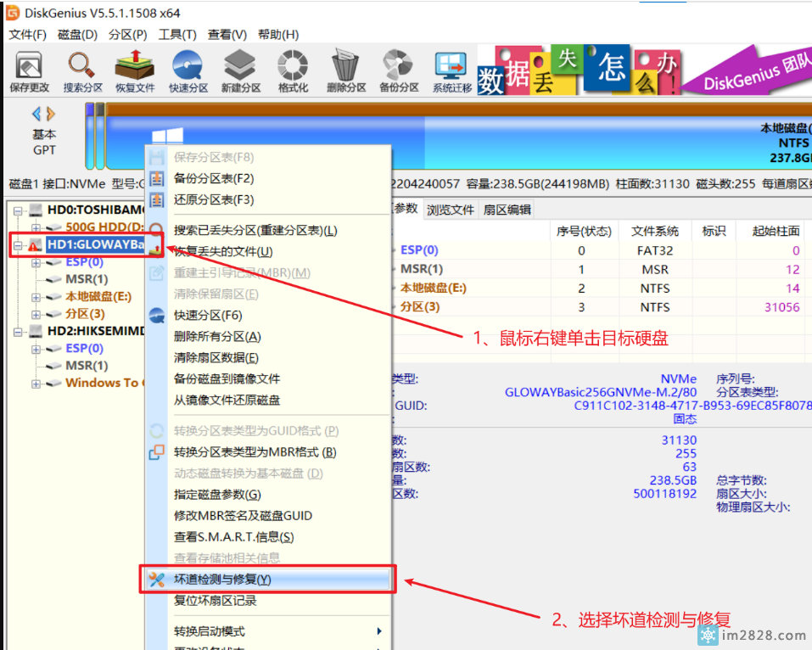This screenshot has width=812, height=650.
Task: Choose 从镜像文件还原磁盘 menu entry
Action: [x=267, y=401]
